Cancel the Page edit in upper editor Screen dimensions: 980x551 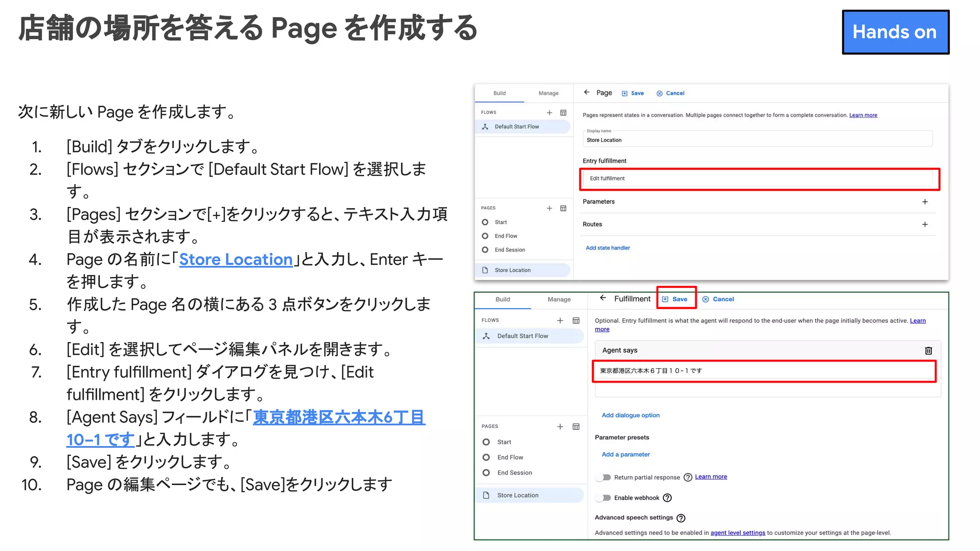click(x=670, y=93)
